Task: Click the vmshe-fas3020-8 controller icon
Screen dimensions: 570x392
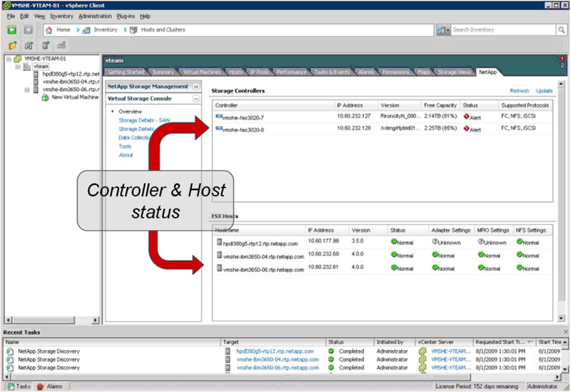Action: (x=219, y=129)
